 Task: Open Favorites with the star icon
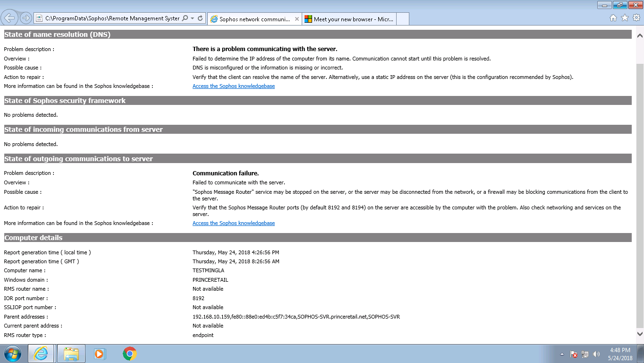[x=625, y=18]
